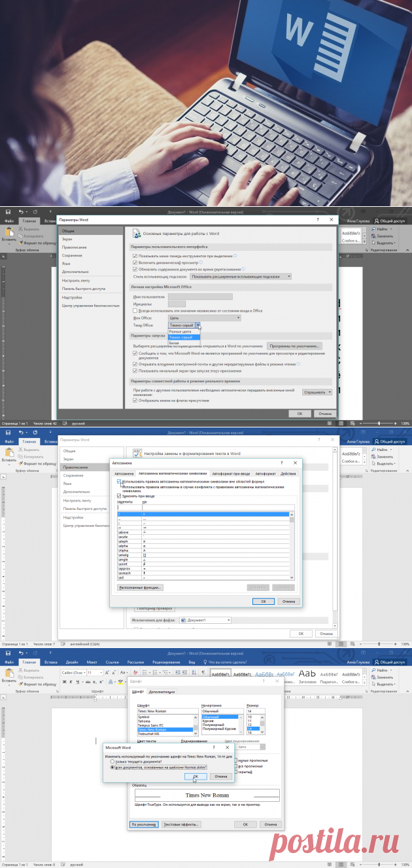Open the 'Рассылки' ribbon tab
Image resolution: width=412 pixels, height=868 pixels.
click(x=135, y=662)
